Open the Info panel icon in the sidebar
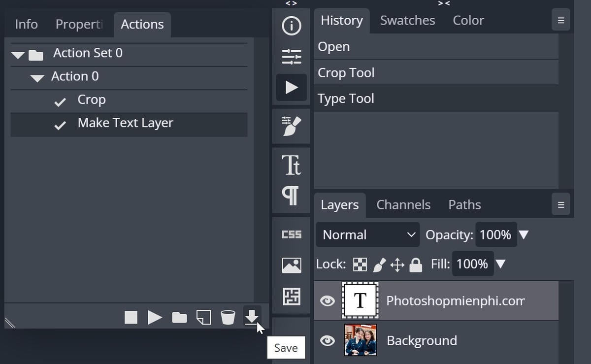Viewport: 591px width, 364px height. tap(291, 26)
